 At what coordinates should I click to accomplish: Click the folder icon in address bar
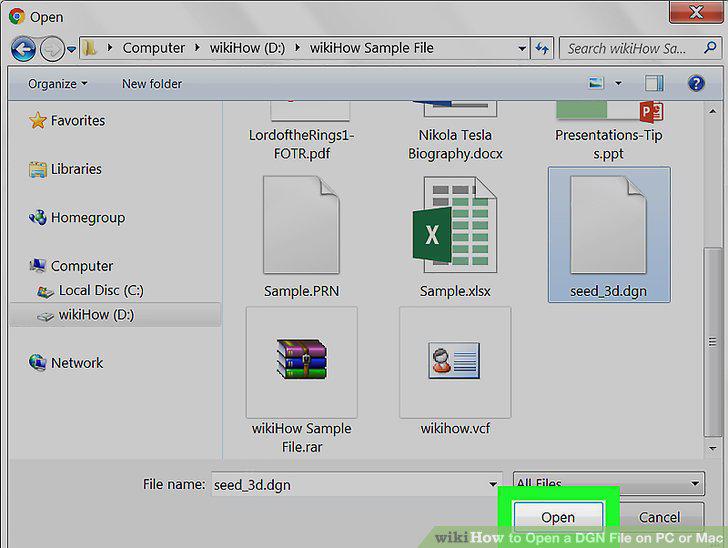pos(90,47)
